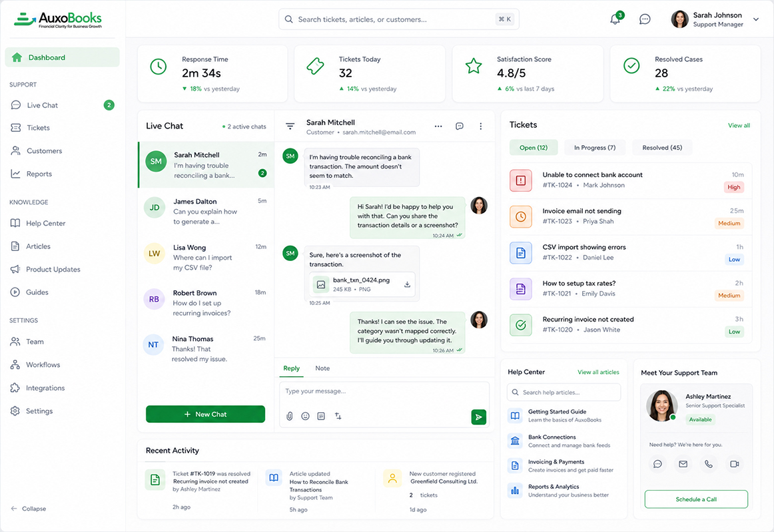Click Schedule a Call button
This screenshot has height=532, width=774.
696,499
